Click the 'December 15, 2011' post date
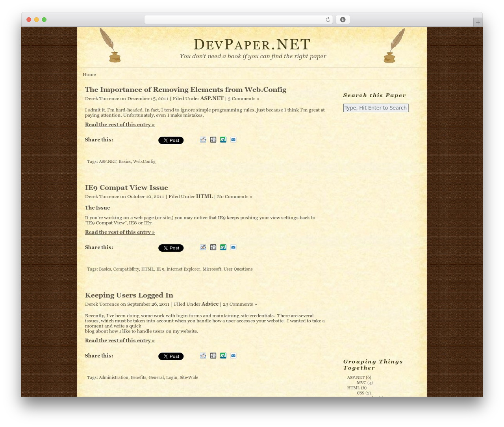504x427 pixels. (148, 98)
